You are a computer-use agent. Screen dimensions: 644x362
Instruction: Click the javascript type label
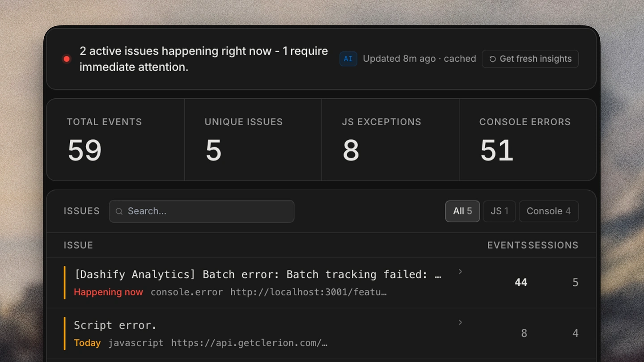[136, 343]
